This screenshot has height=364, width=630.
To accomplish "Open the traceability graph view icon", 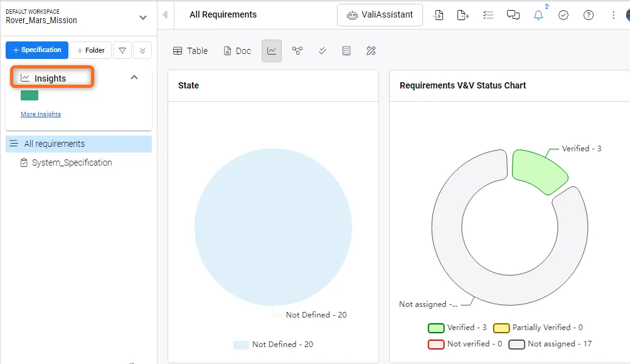I will coord(297,51).
